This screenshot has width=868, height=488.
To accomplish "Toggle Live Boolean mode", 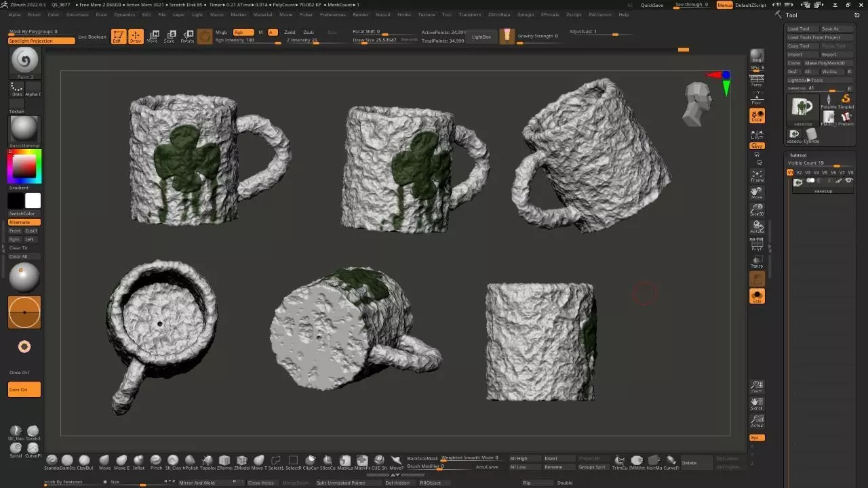I will (92, 37).
